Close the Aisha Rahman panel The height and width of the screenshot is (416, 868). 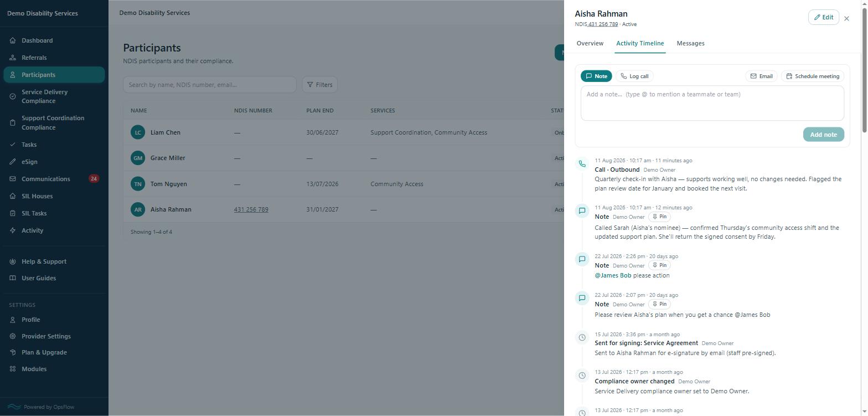coord(846,18)
